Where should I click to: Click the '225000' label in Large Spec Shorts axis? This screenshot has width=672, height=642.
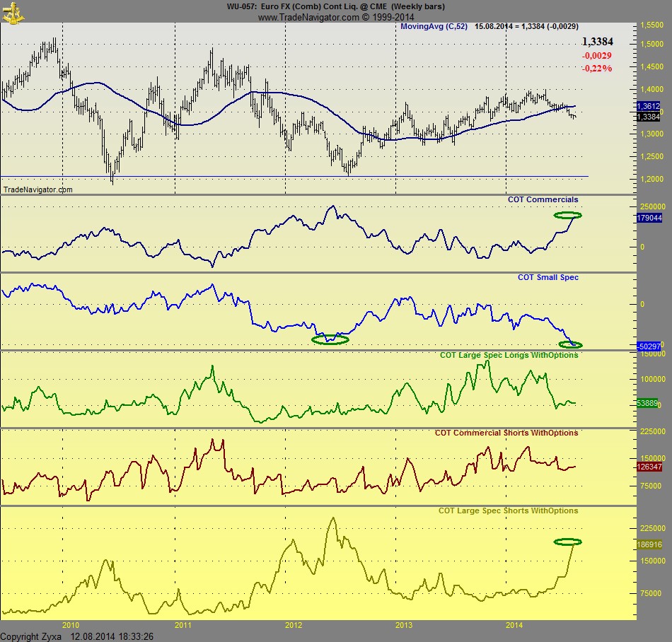pos(653,528)
